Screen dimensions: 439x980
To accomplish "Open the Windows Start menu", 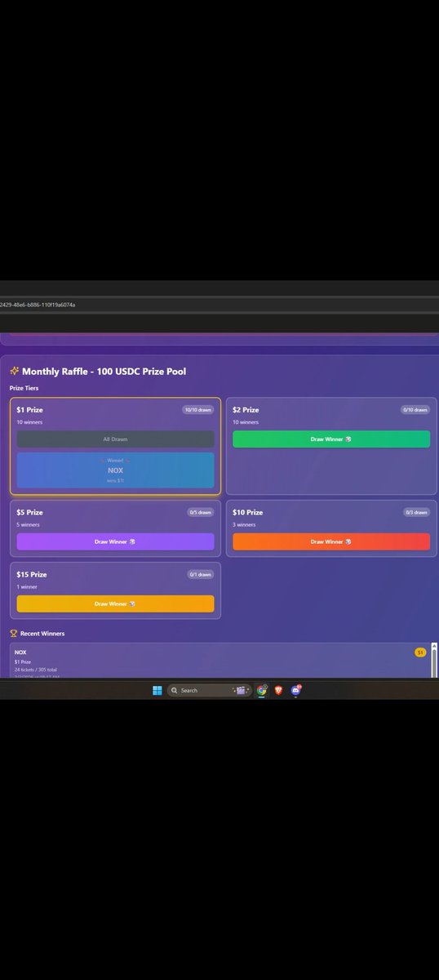I will [x=157, y=690].
